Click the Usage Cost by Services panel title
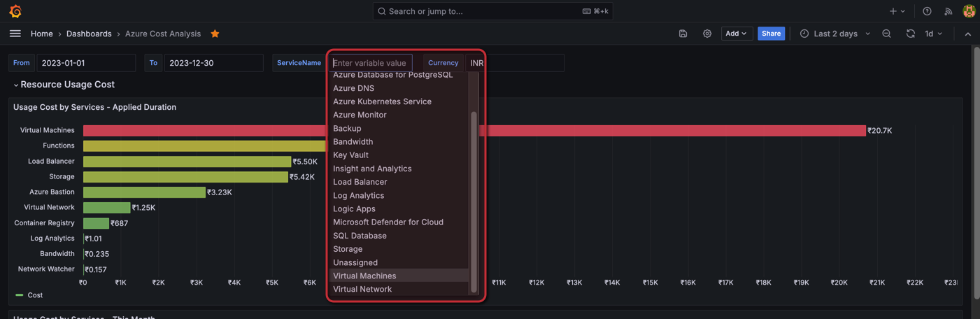Image resolution: width=980 pixels, height=319 pixels. pos(94,107)
